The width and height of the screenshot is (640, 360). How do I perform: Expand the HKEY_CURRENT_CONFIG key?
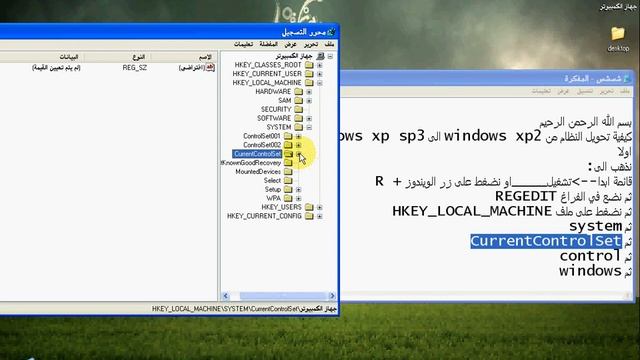tap(320, 216)
